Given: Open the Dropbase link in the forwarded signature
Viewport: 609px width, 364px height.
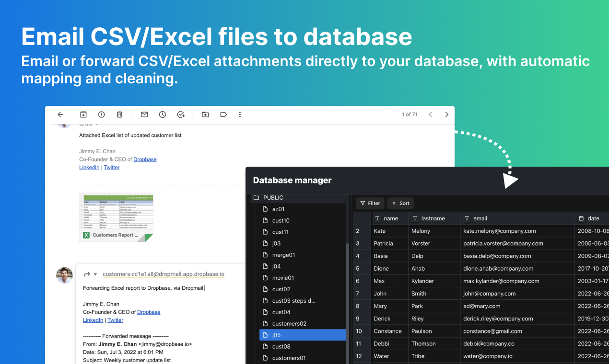Looking at the screenshot, I should [149, 312].
